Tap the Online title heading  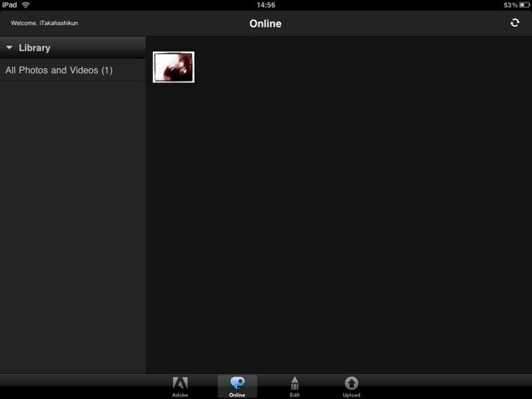(265, 23)
